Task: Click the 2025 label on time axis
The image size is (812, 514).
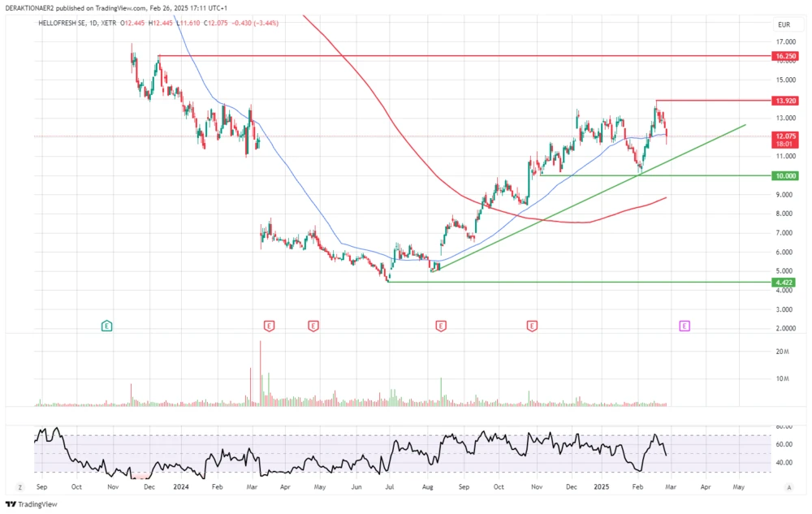Action: click(x=601, y=486)
